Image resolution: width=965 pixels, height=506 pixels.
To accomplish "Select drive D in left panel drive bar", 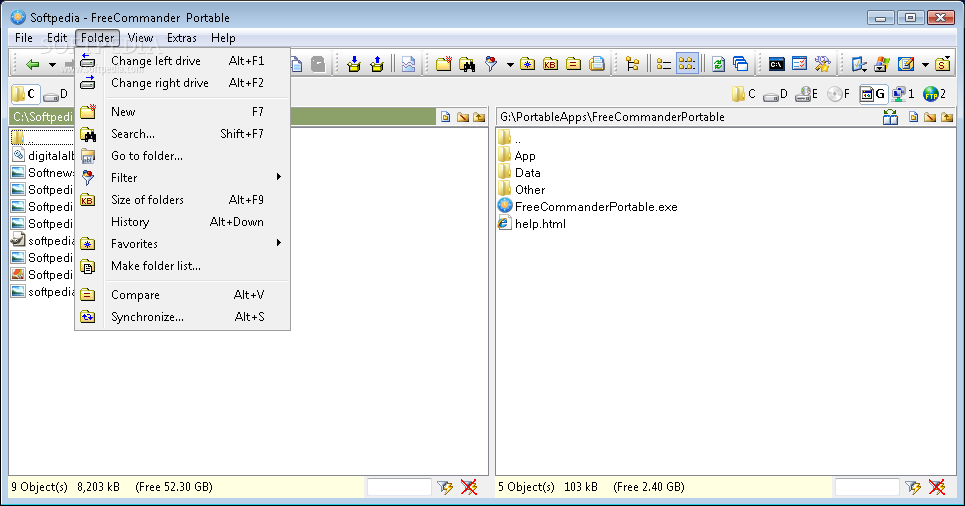I will click(x=56, y=94).
